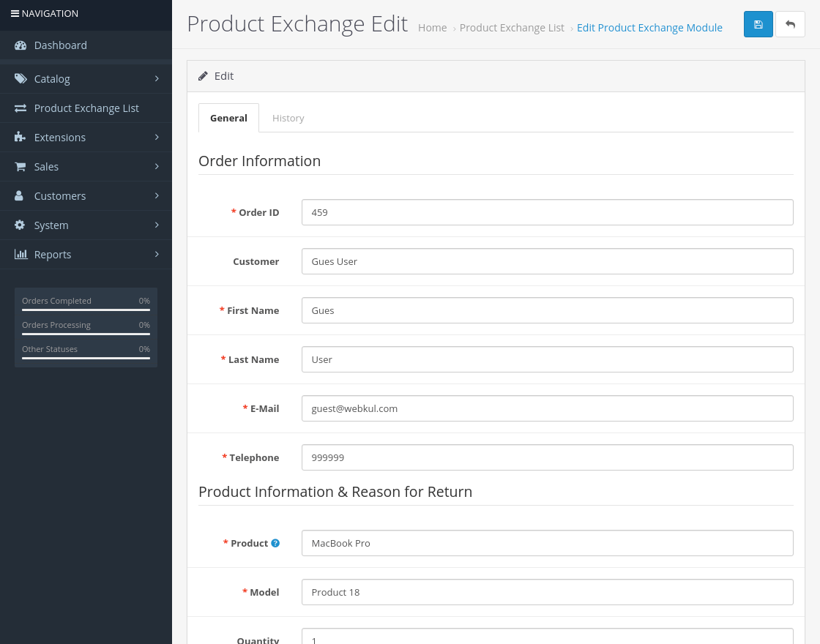Click the NAVIGATION header text
The height and width of the screenshot is (644, 820).
point(51,14)
